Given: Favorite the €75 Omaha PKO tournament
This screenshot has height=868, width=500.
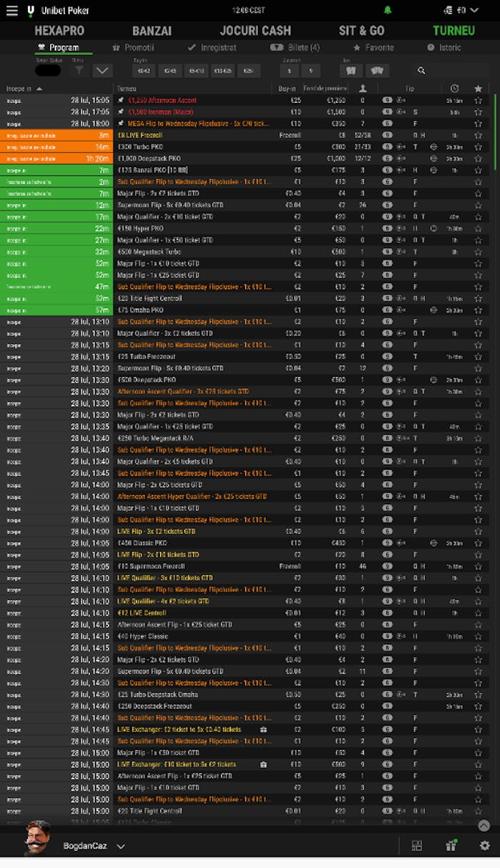Looking at the screenshot, I should click(478, 310).
